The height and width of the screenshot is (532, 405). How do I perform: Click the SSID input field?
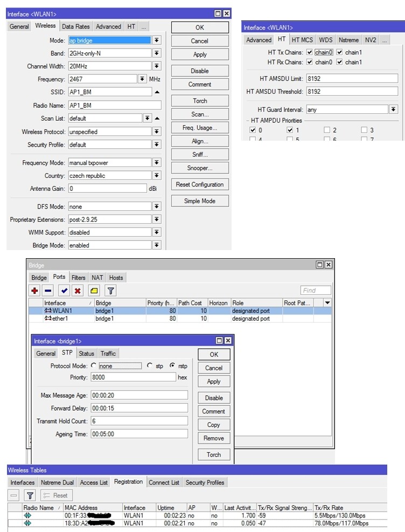110,92
